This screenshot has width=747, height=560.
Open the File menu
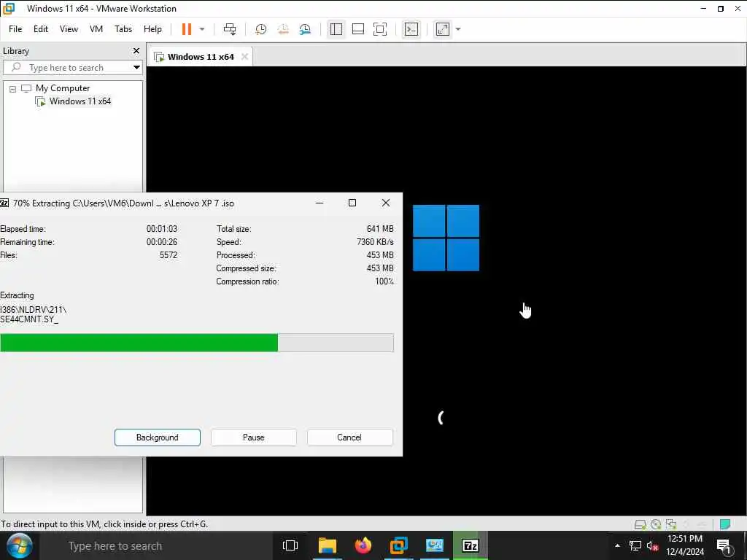15,29
